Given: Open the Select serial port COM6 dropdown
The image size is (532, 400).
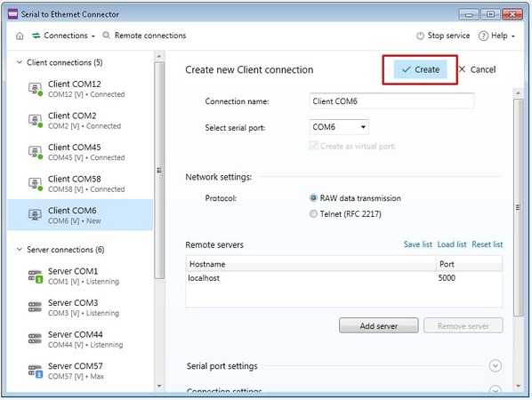Looking at the screenshot, I should (339, 127).
